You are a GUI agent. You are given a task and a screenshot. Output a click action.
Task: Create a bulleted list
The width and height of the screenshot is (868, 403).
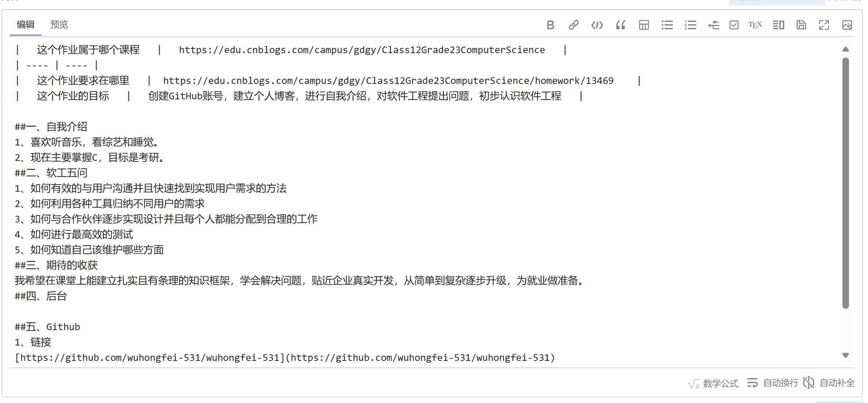click(667, 25)
